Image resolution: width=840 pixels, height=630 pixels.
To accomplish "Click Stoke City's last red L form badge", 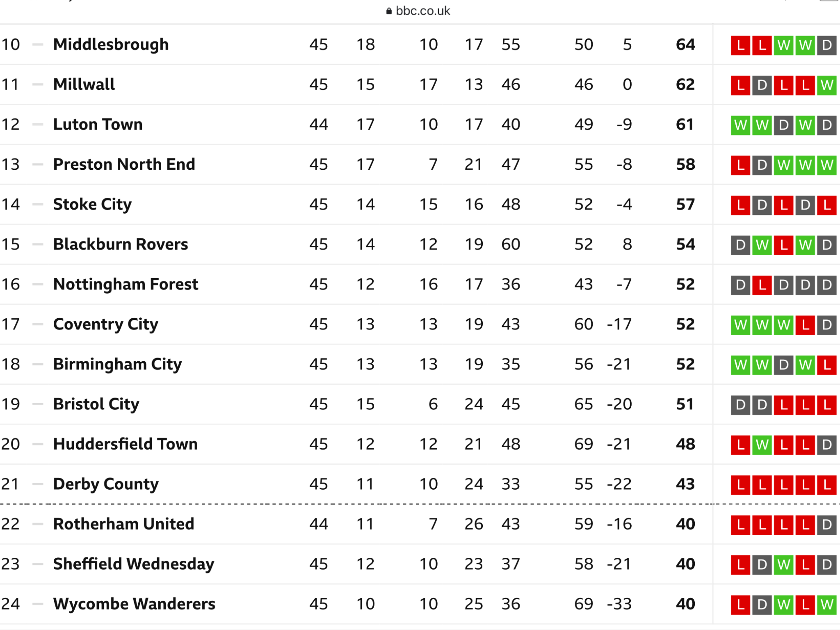I will pyautogui.click(x=826, y=205).
